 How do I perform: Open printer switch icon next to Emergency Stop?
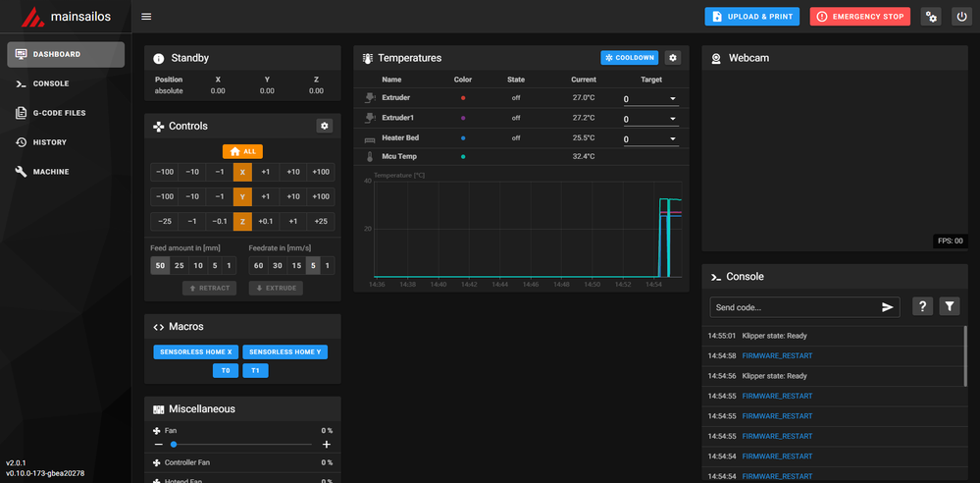931,17
